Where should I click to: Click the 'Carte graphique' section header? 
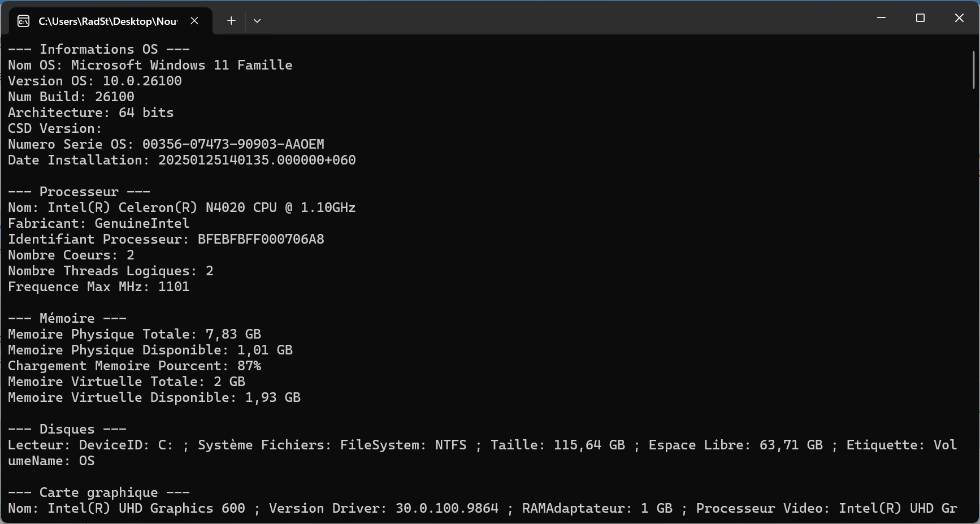pos(98,492)
